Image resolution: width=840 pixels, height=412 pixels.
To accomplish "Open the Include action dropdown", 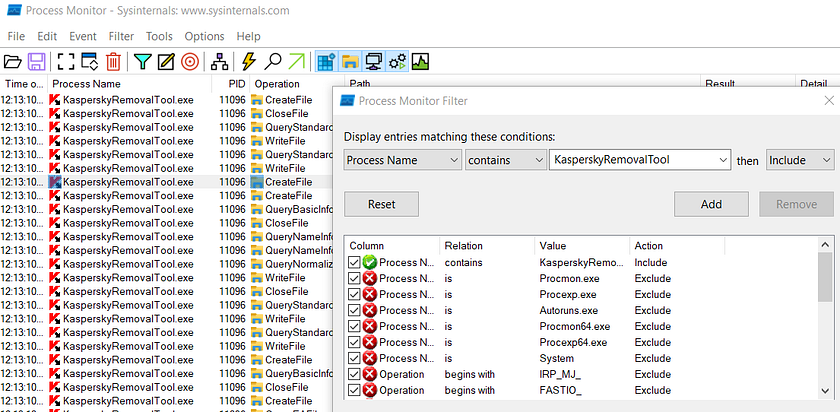I will point(800,160).
